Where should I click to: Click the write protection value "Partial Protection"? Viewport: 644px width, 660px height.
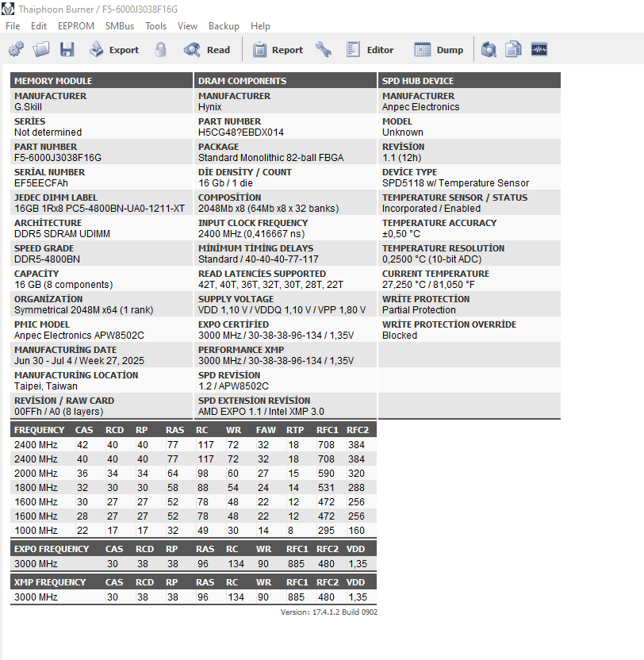pos(419,310)
